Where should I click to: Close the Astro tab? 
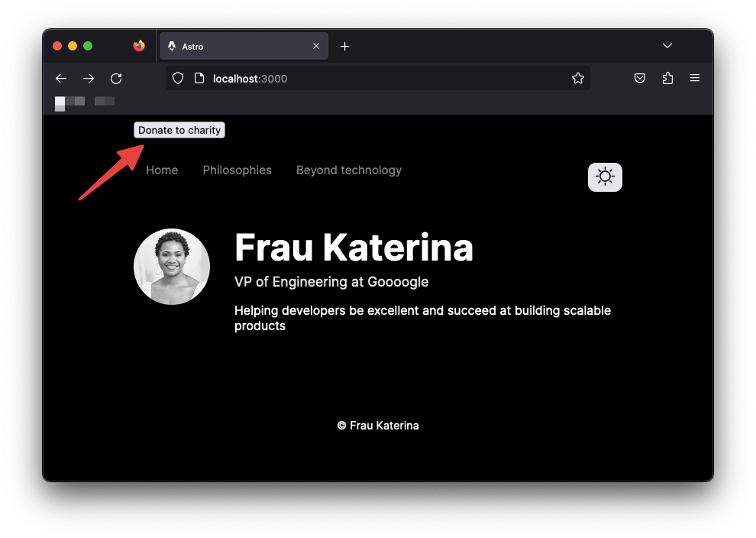coord(316,47)
